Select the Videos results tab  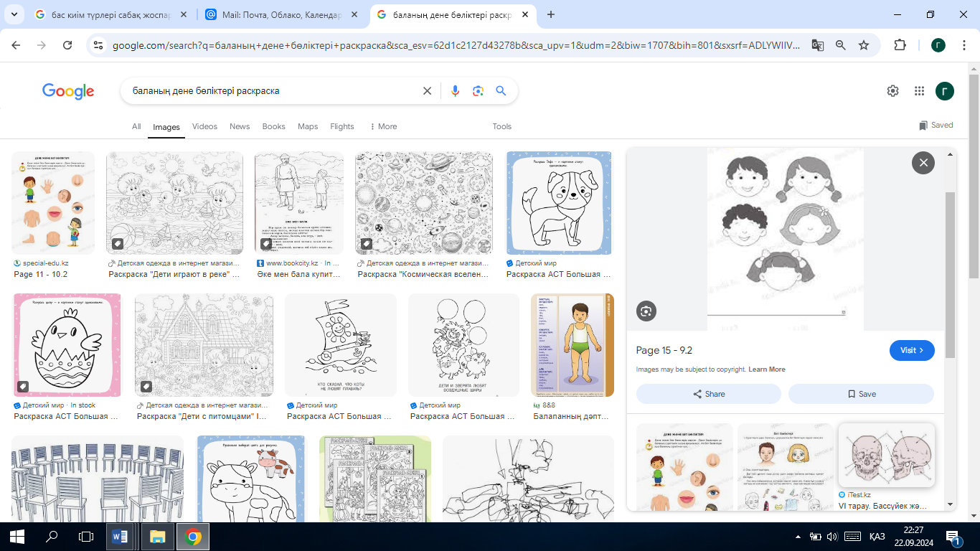pyautogui.click(x=204, y=126)
